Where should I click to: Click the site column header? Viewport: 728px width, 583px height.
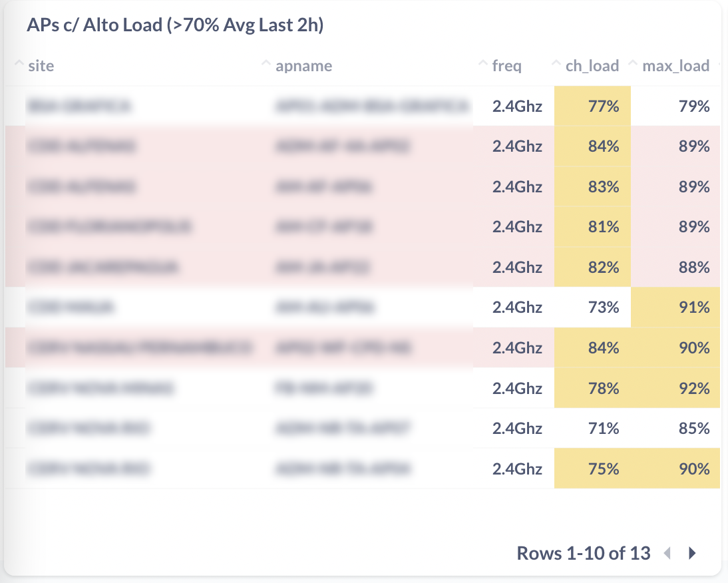[x=41, y=65]
